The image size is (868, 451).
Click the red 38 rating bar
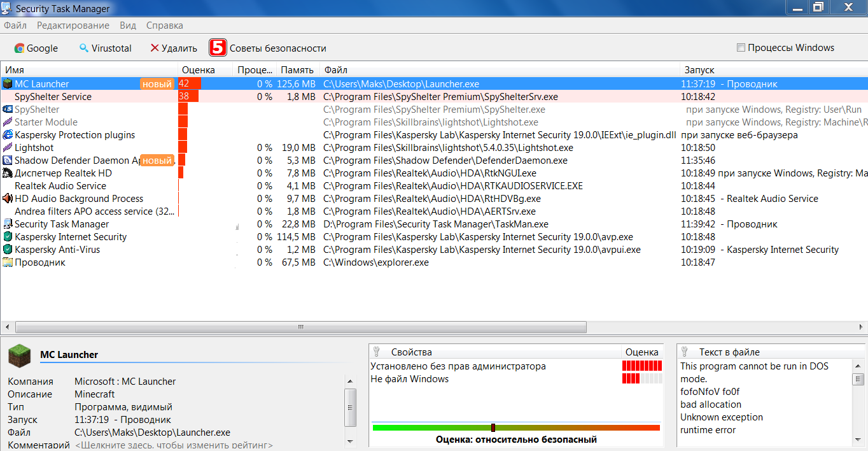coord(188,96)
